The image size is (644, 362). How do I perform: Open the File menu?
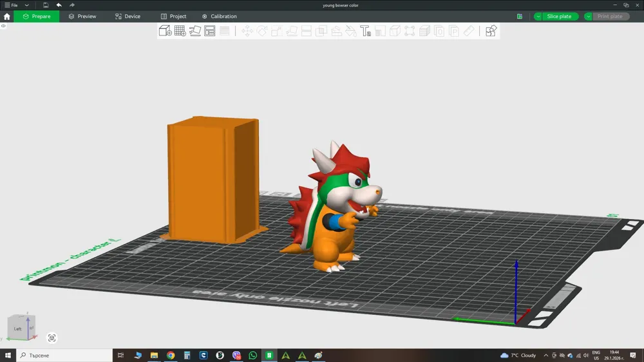pyautogui.click(x=11, y=5)
